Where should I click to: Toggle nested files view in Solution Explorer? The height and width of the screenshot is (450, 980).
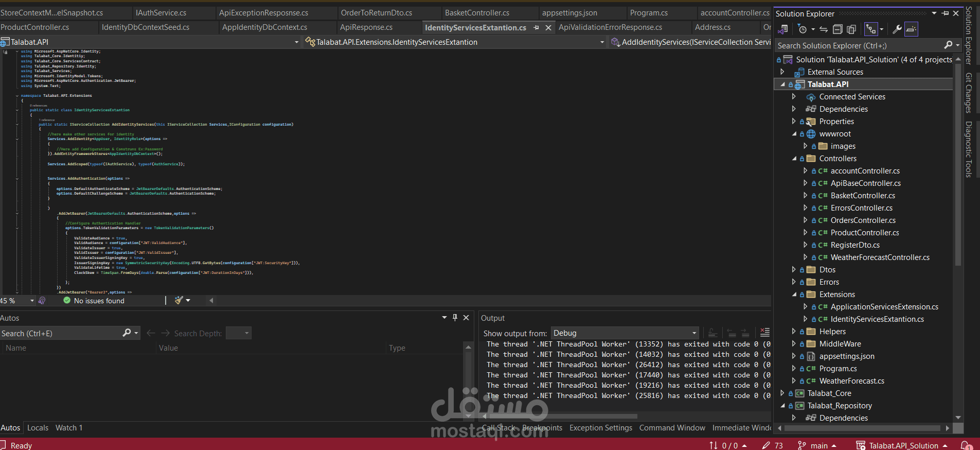coord(871,29)
